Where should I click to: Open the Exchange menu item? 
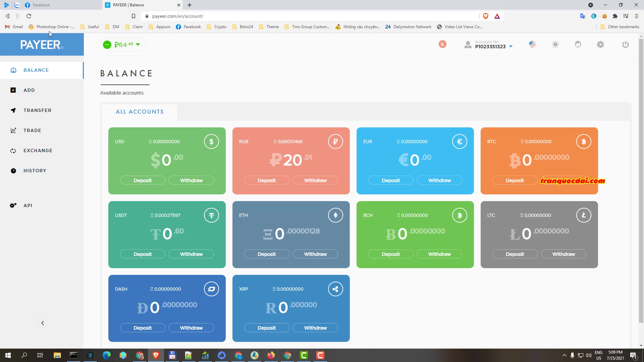tap(38, 150)
